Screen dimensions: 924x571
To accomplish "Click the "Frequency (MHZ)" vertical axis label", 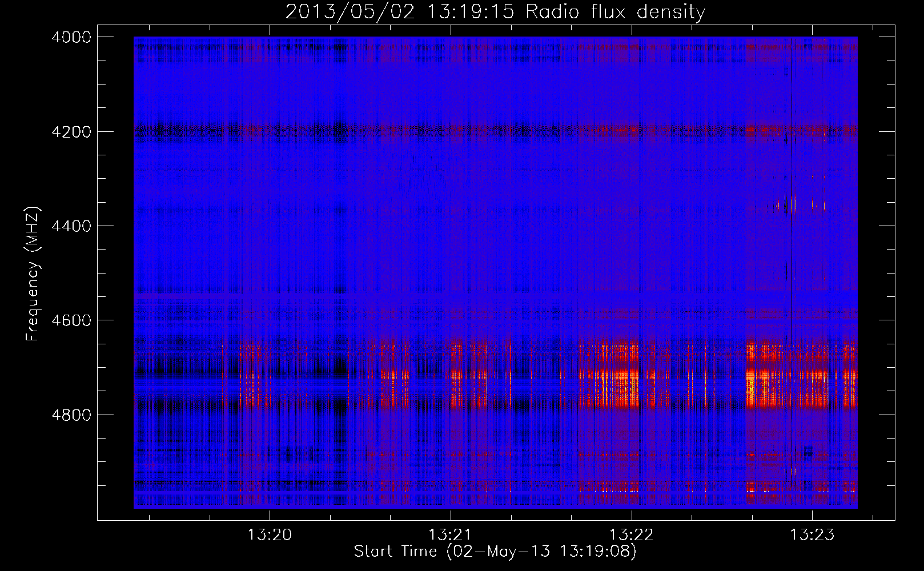I will click(x=33, y=274).
